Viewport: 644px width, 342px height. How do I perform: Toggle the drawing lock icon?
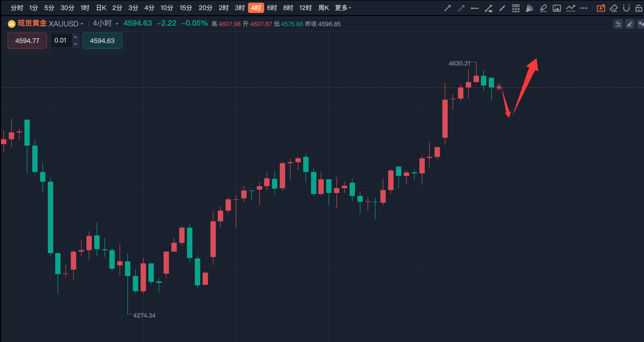[x=639, y=8]
